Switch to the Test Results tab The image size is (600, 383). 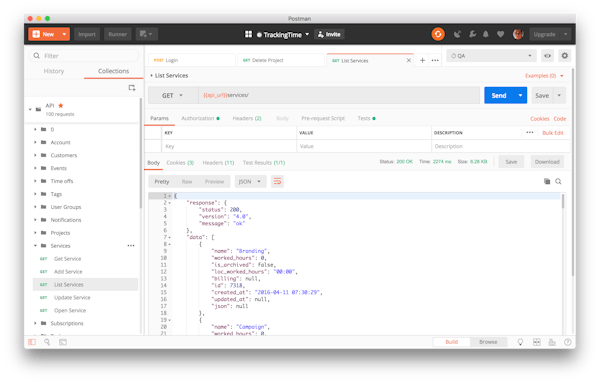click(x=264, y=163)
